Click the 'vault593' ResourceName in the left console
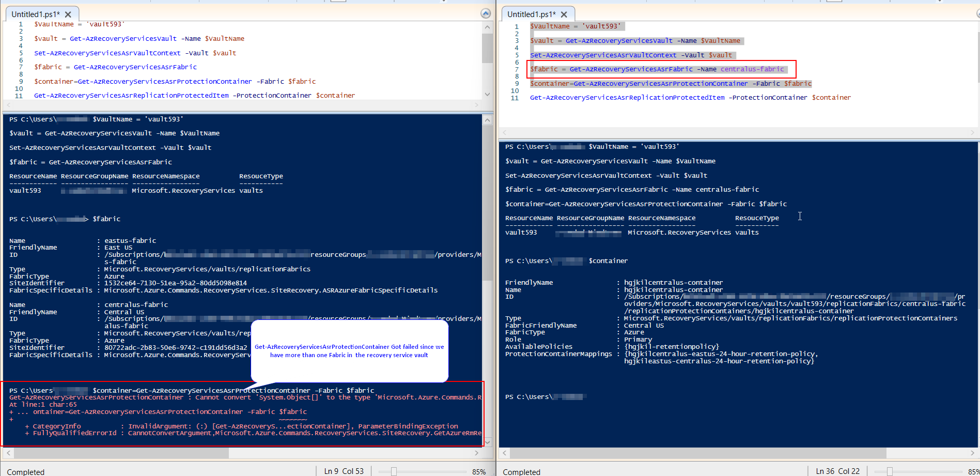Image resolution: width=980 pixels, height=476 pixels. pyautogui.click(x=25, y=191)
